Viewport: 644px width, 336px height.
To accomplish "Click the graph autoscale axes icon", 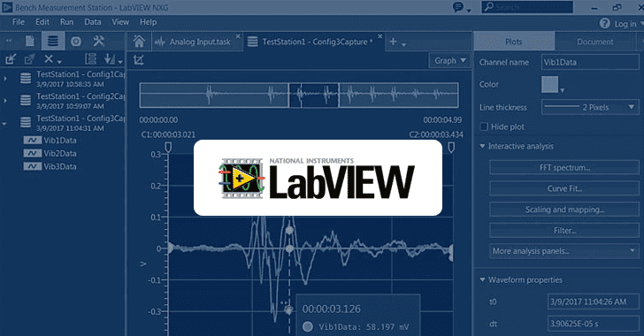I will [x=139, y=60].
